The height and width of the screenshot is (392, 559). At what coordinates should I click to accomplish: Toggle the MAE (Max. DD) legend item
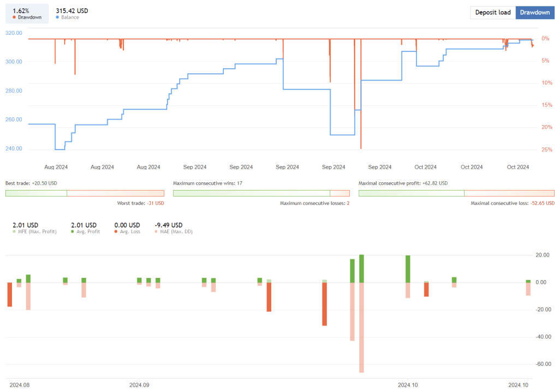pos(173,231)
